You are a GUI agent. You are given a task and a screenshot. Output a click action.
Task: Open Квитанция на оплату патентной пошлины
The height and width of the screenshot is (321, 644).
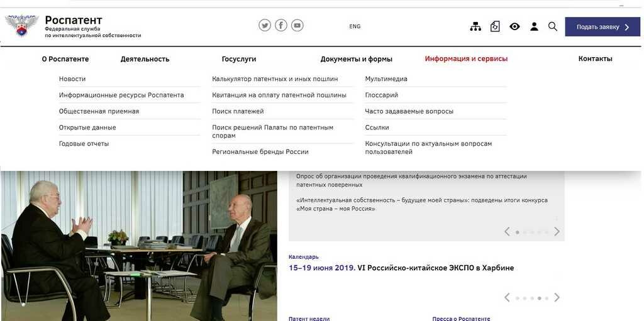tap(279, 95)
